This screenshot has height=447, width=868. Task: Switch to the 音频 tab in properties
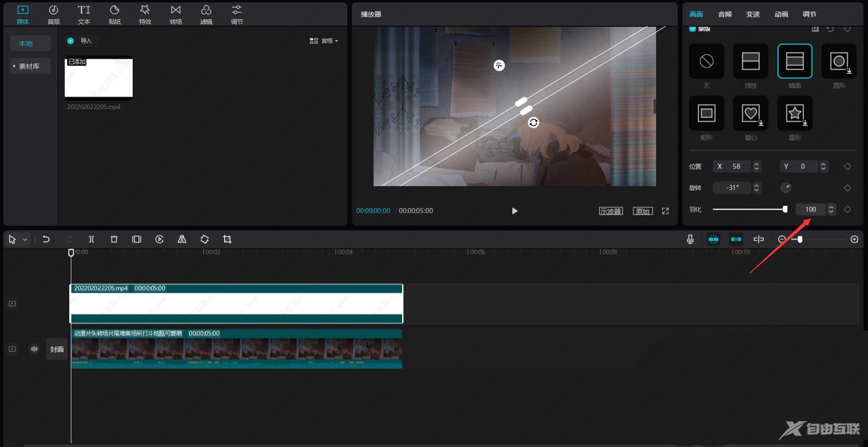tap(725, 14)
